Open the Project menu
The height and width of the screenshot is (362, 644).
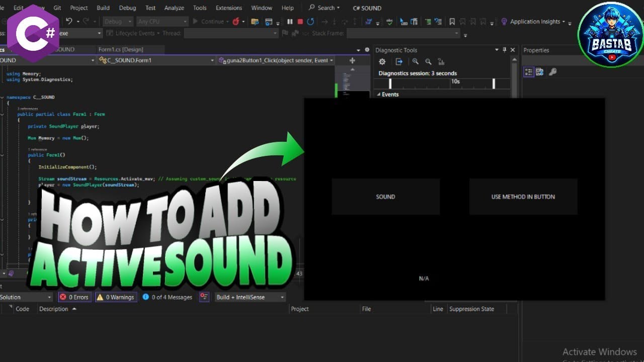[79, 8]
